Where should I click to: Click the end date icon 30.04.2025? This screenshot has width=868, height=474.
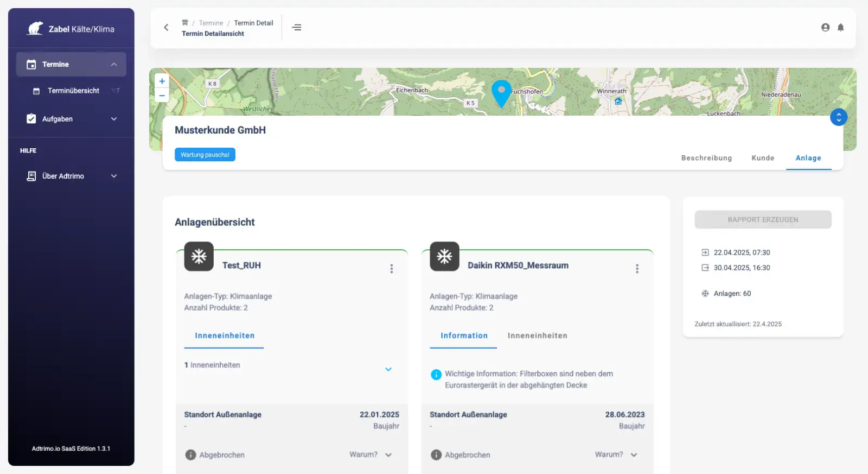tap(705, 268)
